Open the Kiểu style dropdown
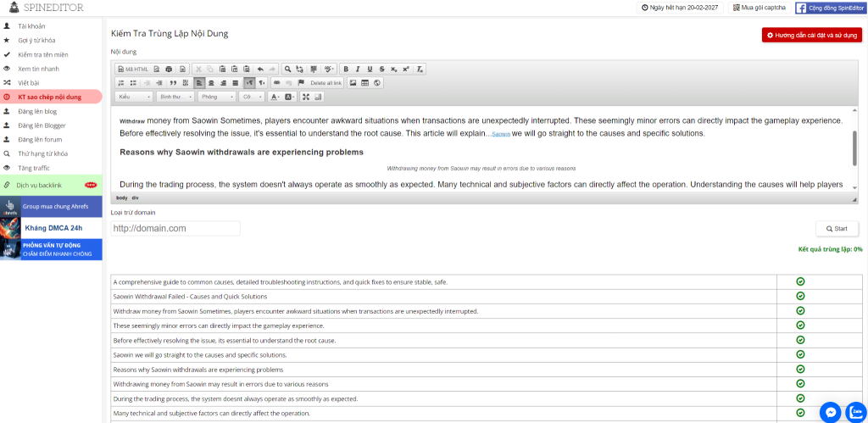868x423 pixels. (x=133, y=97)
